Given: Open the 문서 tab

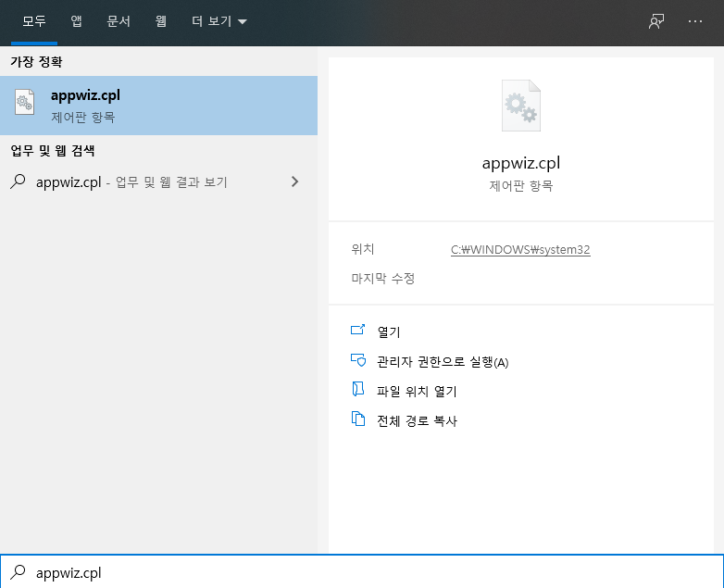Looking at the screenshot, I should [x=119, y=21].
